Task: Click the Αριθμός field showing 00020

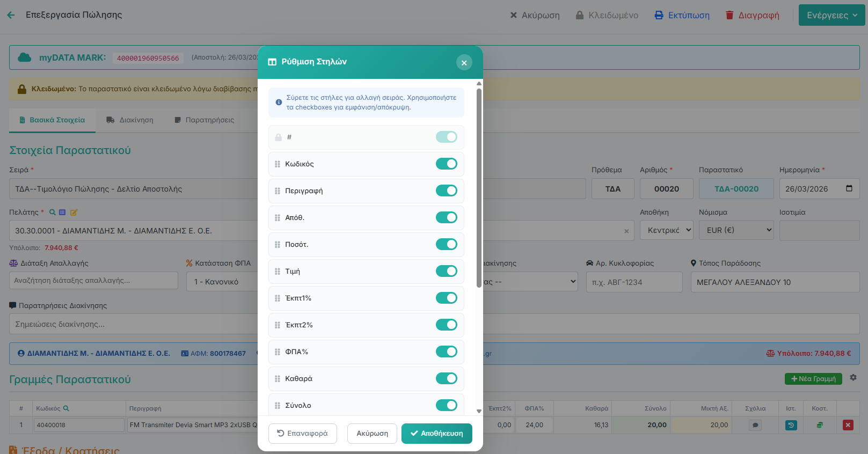Action: tap(667, 189)
